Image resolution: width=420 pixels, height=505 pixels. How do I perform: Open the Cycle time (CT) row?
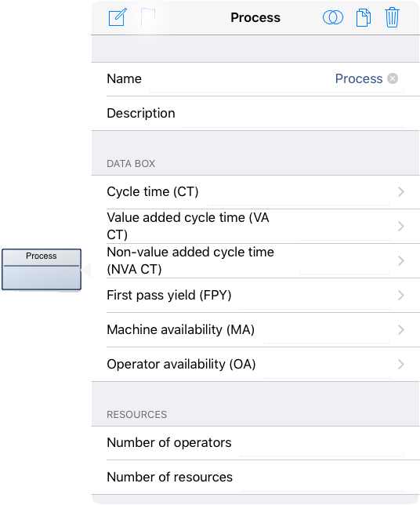[255, 192]
